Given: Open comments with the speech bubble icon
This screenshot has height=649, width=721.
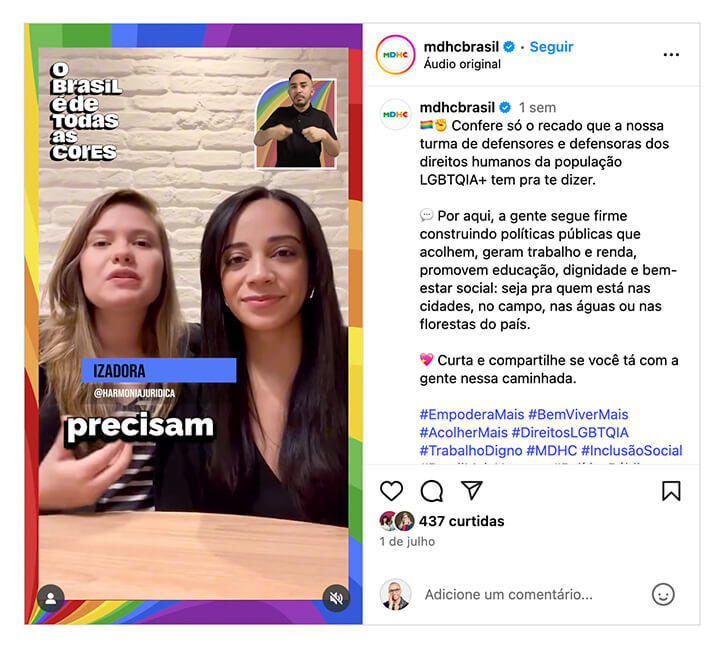Looking at the screenshot, I should (432, 491).
